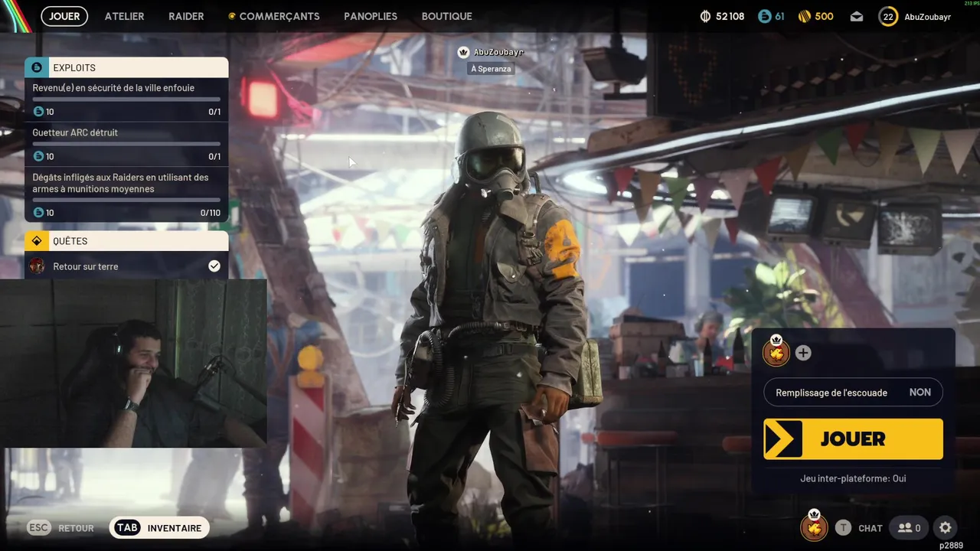This screenshot has height=551, width=980.
Task: Click 'Jeu inter-plateforme: Oui' text
Action: coord(853,478)
